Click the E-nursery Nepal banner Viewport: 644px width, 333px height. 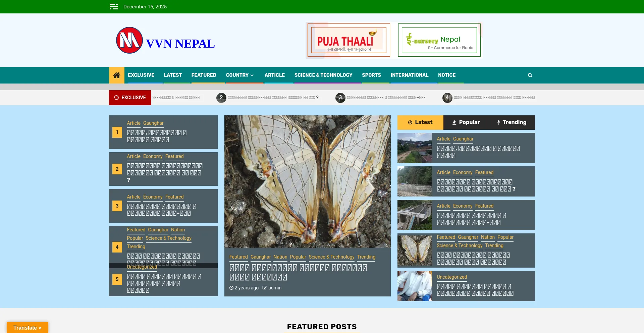click(439, 40)
